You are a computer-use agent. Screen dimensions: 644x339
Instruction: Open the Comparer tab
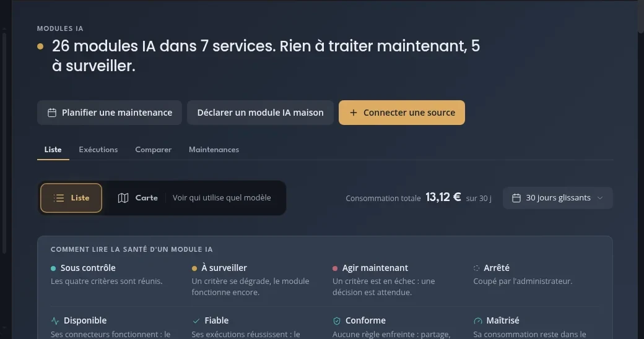153,149
